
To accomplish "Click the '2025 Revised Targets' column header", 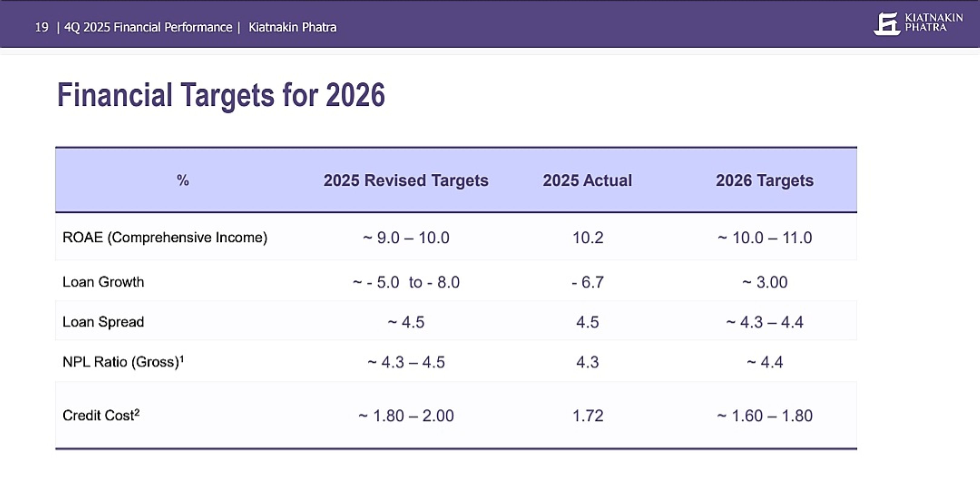I will tap(406, 180).
